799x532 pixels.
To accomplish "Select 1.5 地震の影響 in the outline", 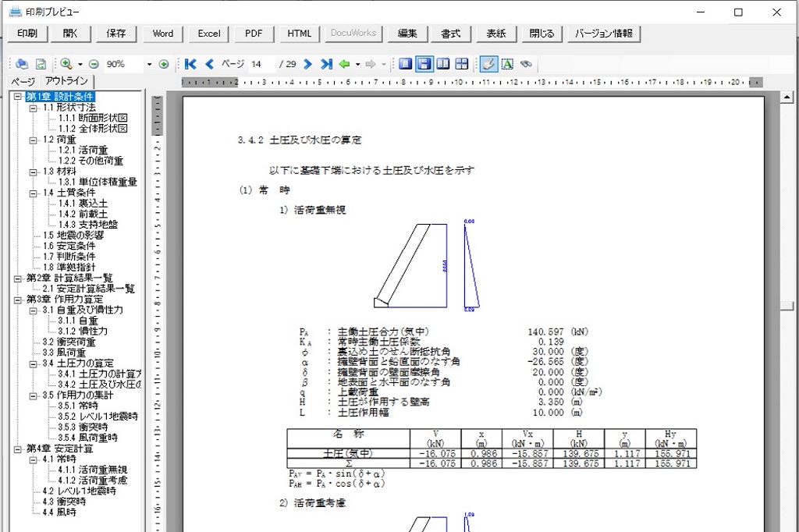I will (x=73, y=236).
